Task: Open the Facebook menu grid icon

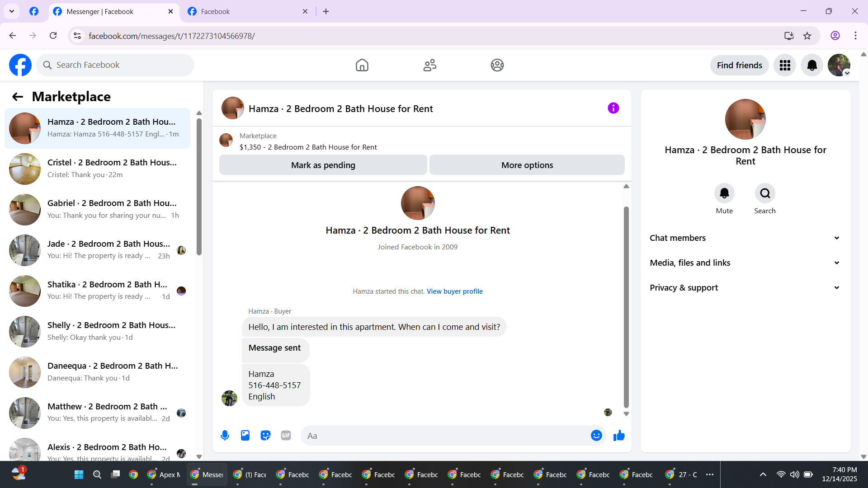Action: pyautogui.click(x=785, y=66)
